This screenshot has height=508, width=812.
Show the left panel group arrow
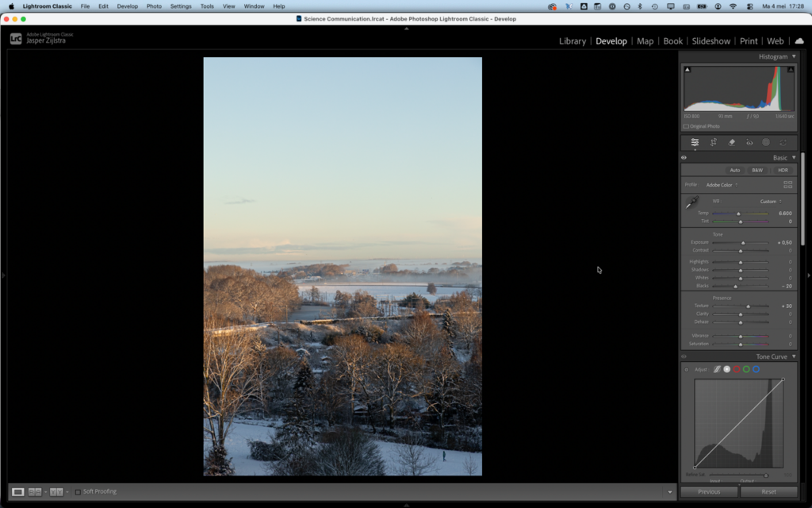pos(3,275)
